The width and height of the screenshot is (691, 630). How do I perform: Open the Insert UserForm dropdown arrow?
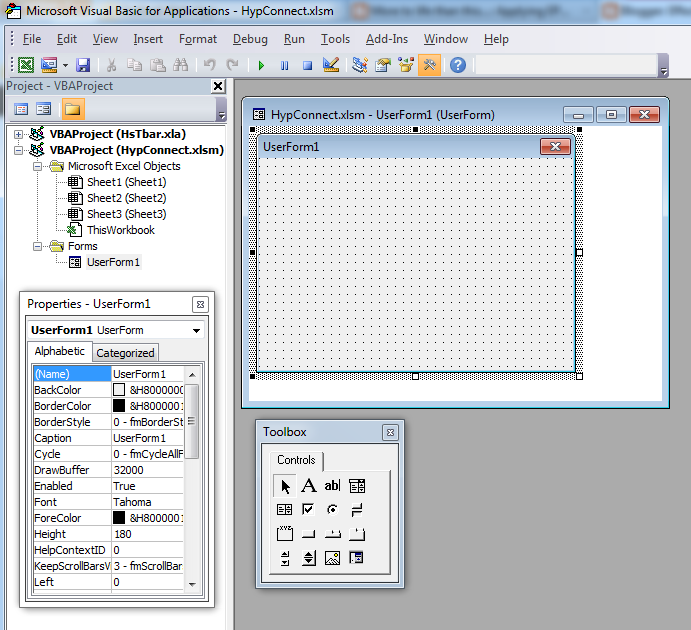coord(65,66)
